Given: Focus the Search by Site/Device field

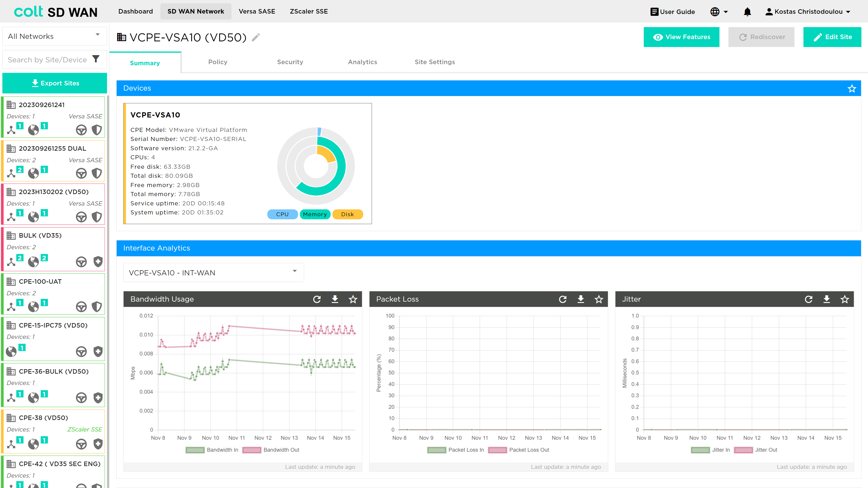Looking at the screenshot, I should click(47, 60).
